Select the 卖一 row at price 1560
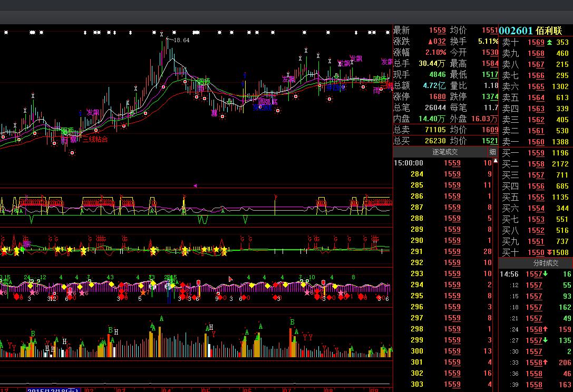Image resolution: width=573 pixels, height=392 pixels. click(536, 142)
